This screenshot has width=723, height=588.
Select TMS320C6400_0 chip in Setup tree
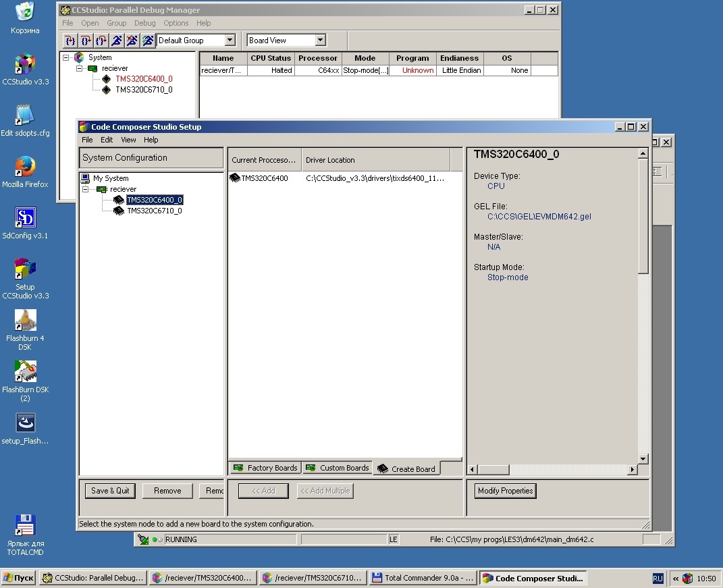tap(155, 200)
